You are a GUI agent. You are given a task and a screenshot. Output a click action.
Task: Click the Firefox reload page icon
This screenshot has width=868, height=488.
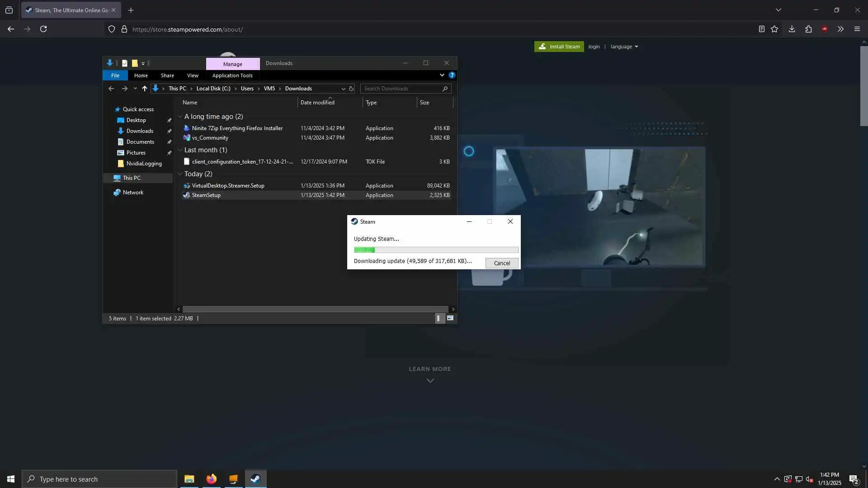43,29
